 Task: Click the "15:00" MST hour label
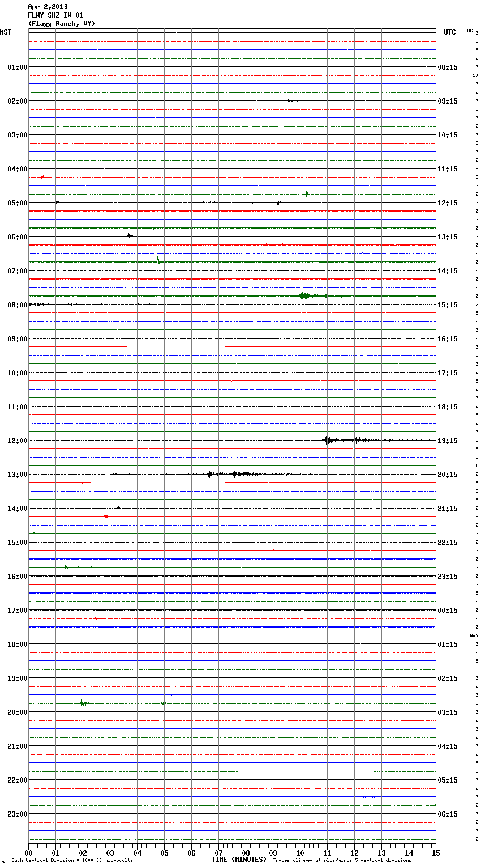(18, 543)
